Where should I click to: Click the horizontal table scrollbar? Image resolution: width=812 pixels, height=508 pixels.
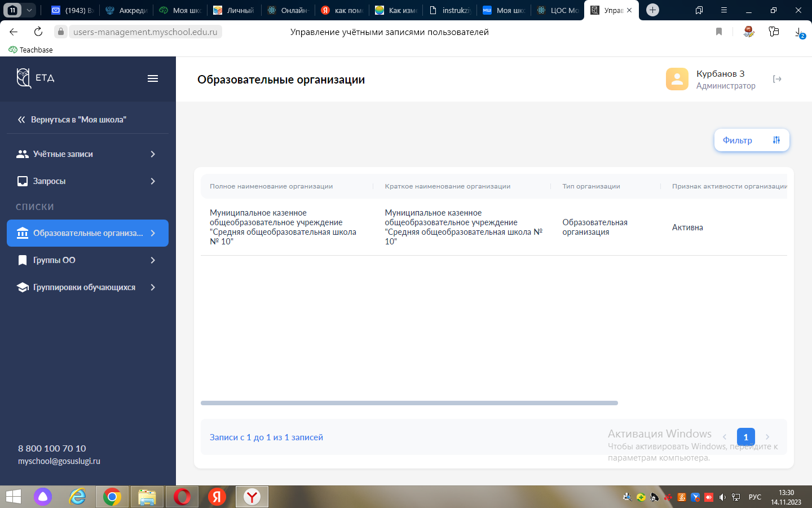(409, 403)
